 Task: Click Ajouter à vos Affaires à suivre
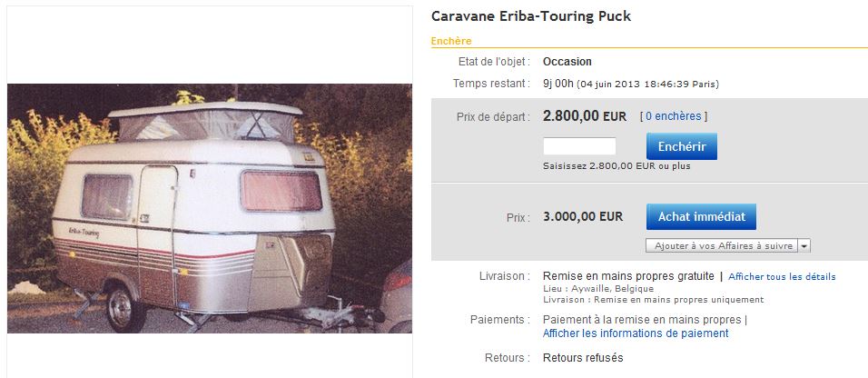point(723,245)
